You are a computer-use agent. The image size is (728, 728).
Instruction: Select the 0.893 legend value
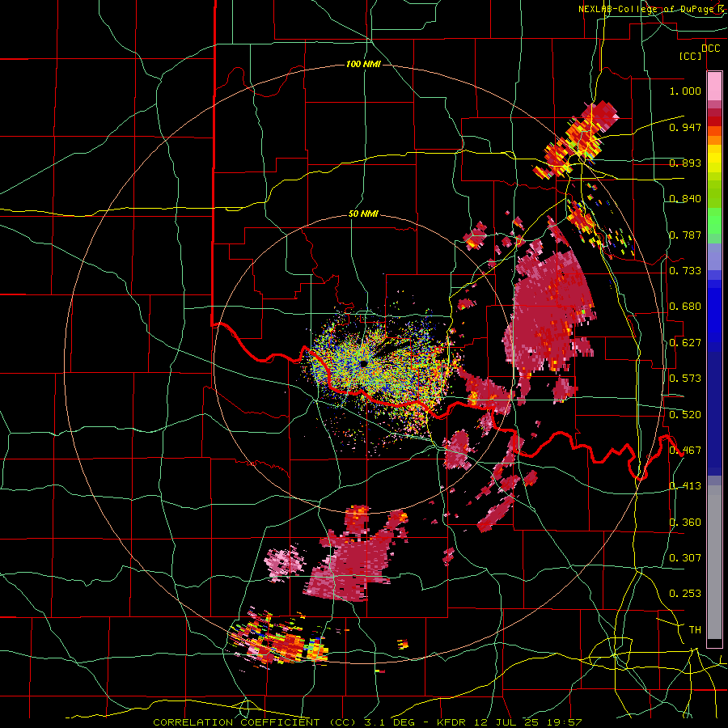coord(685,163)
